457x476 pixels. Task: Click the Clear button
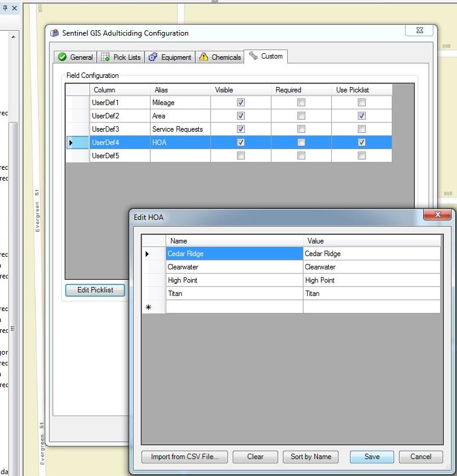[255, 457]
